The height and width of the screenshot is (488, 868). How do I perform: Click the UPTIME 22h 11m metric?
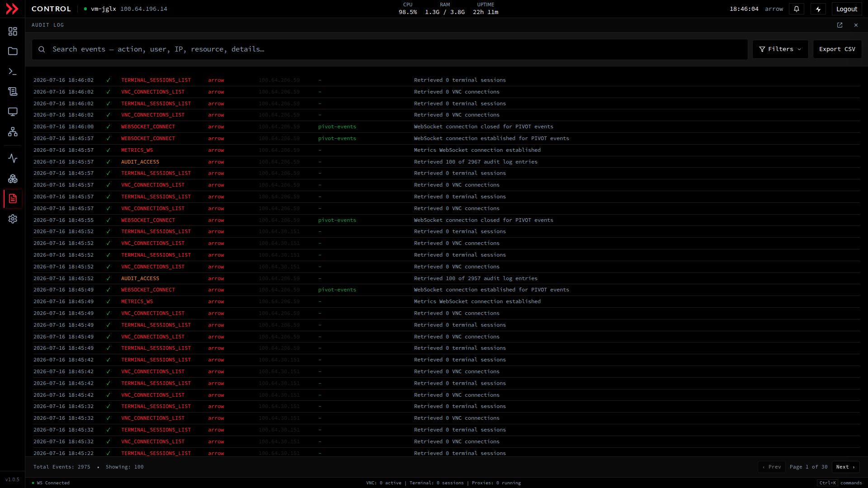(x=486, y=9)
